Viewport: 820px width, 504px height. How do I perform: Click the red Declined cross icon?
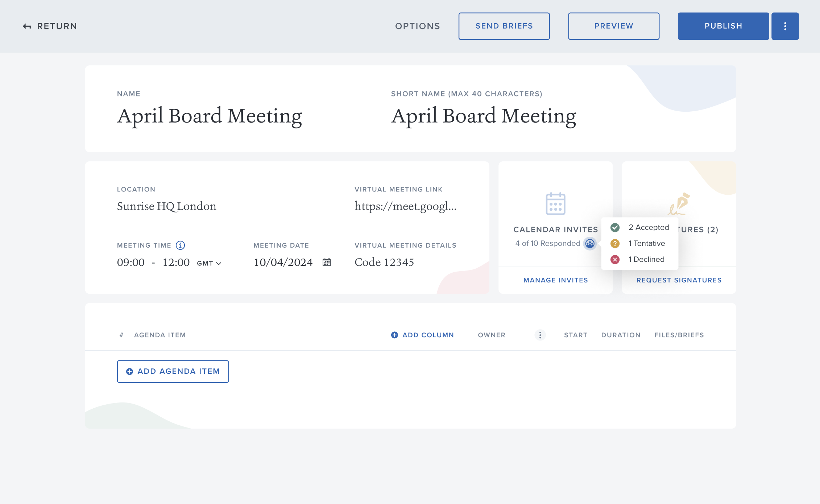click(615, 259)
